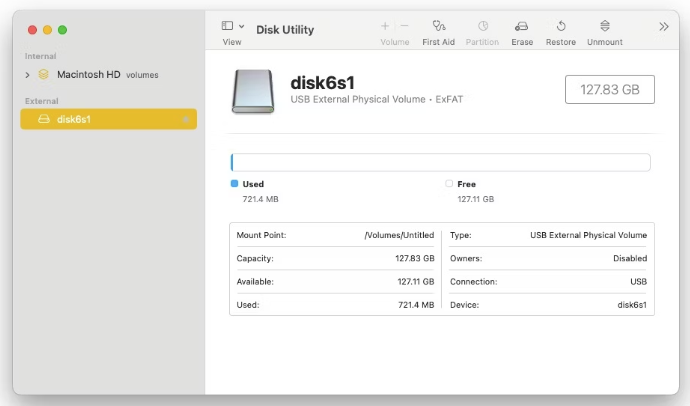Viewport: 690px width, 406px height.
Task: Click the Owners Disabled value
Action: (630, 258)
